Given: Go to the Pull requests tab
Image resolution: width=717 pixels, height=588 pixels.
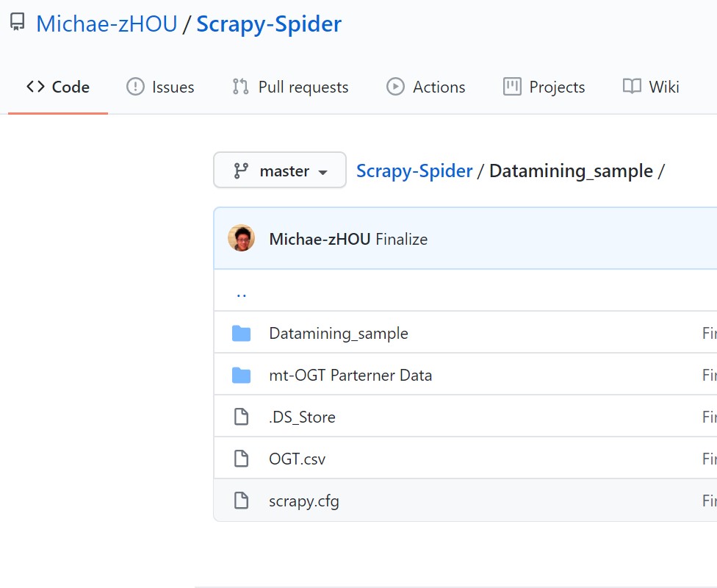Looking at the screenshot, I should tap(290, 87).
